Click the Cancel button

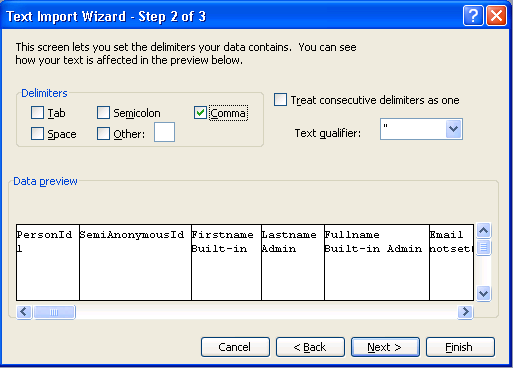pyautogui.click(x=235, y=347)
